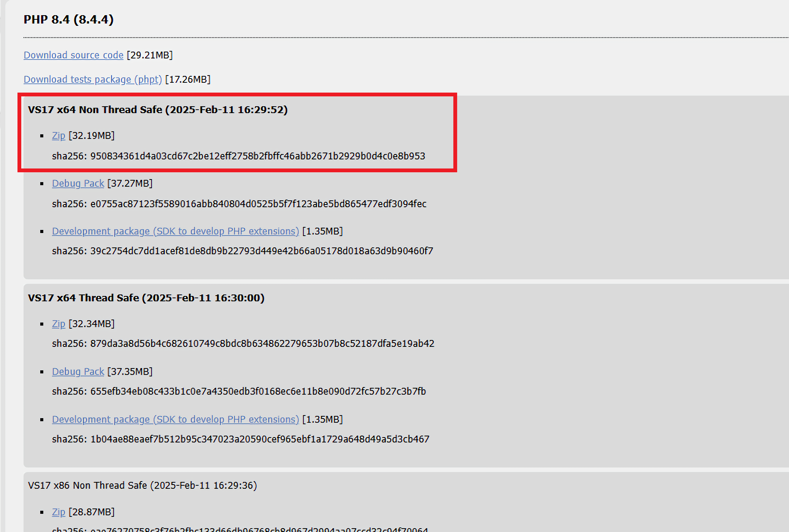Click the sha256 hash starting with e0755ac87123
789x532 pixels.
[x=258, y=204]
